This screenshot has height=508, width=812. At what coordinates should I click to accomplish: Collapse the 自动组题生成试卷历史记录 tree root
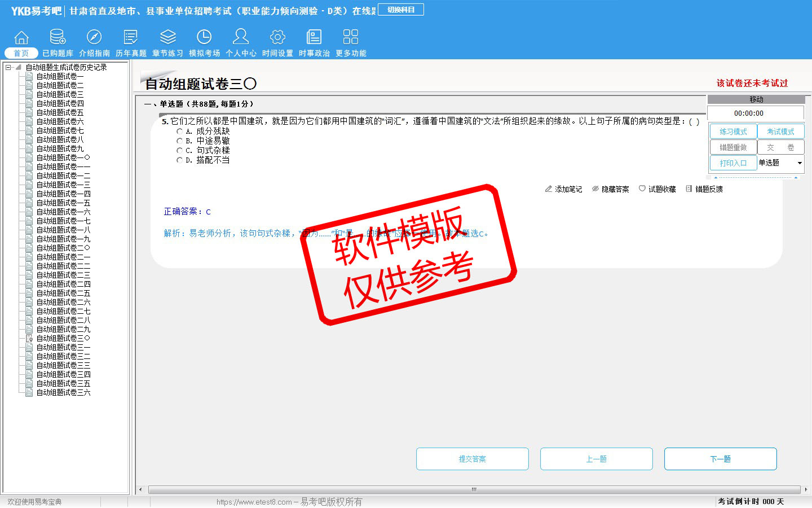pyautogui.click(x=8, y=67)
